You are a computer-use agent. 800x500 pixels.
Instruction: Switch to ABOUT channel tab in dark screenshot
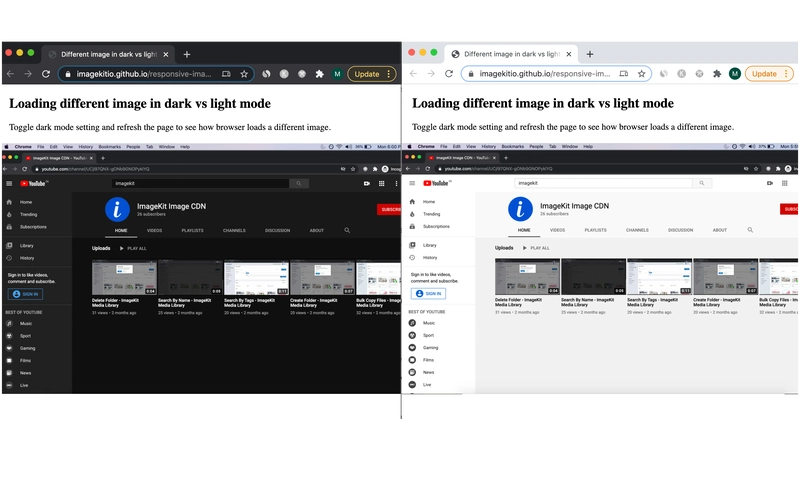coord(317,231)
